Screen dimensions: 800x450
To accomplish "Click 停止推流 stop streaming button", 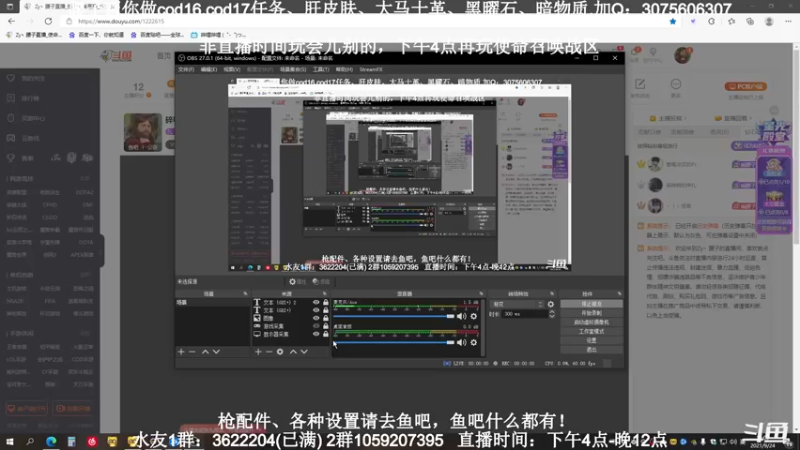I will [x=591, y=304].
